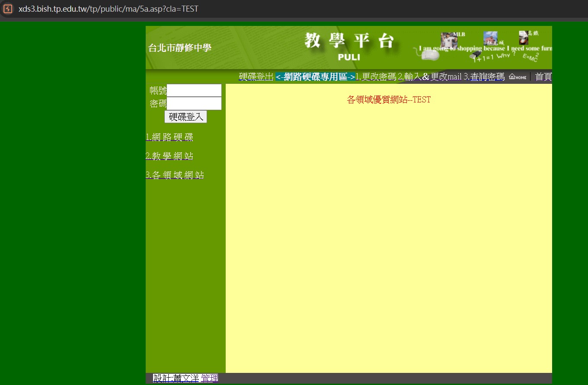The width and height of the screenshot is (588, 385).
Task: Click the 台北市靜修中學 school name text
Action: tap(180, 48)
